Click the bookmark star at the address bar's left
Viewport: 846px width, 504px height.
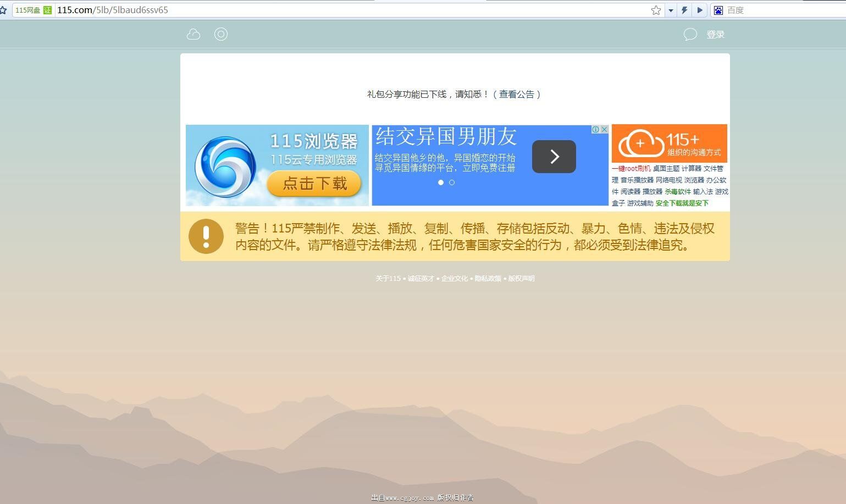click(x=3, y=10)
